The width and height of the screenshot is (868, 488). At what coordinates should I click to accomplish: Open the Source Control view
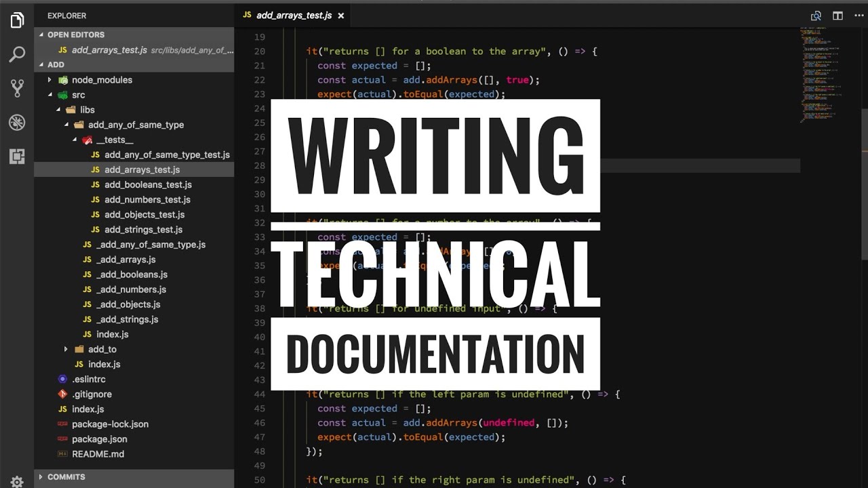coord(17,88)
